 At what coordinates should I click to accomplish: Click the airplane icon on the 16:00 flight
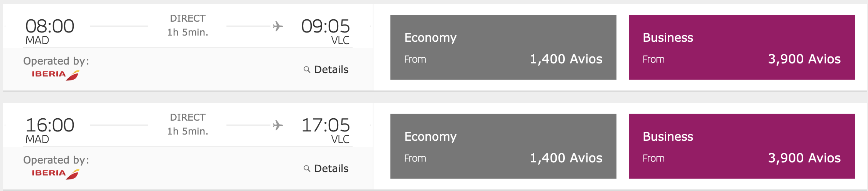[x=278, y=125]
